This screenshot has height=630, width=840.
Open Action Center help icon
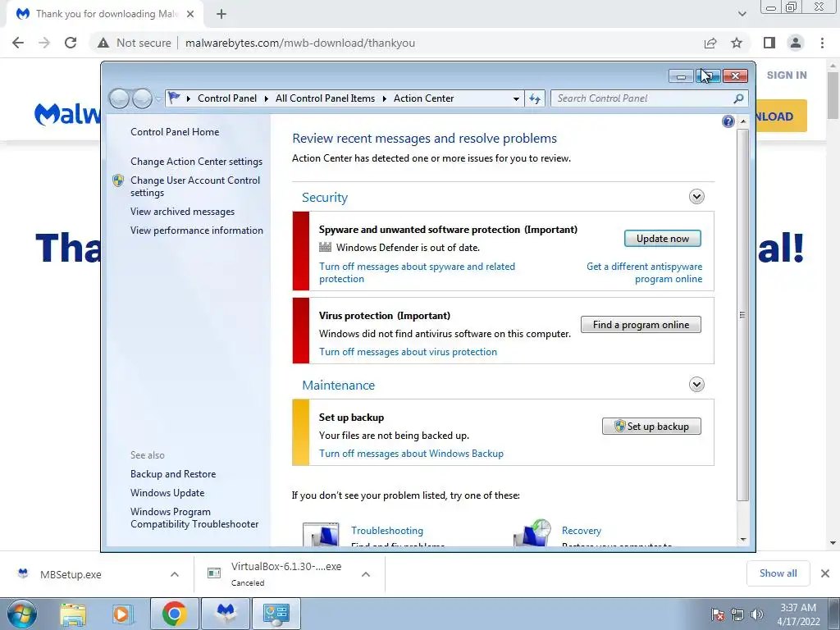pyautogui.click(x=728, y=121)
